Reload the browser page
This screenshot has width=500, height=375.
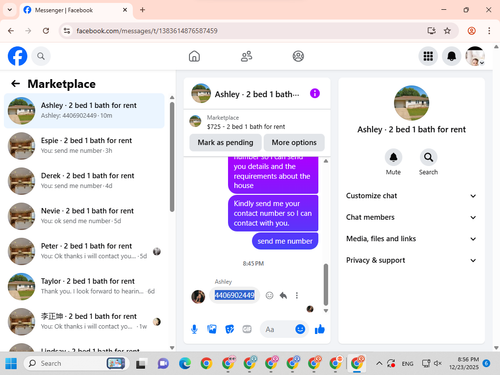coord(46,31)
